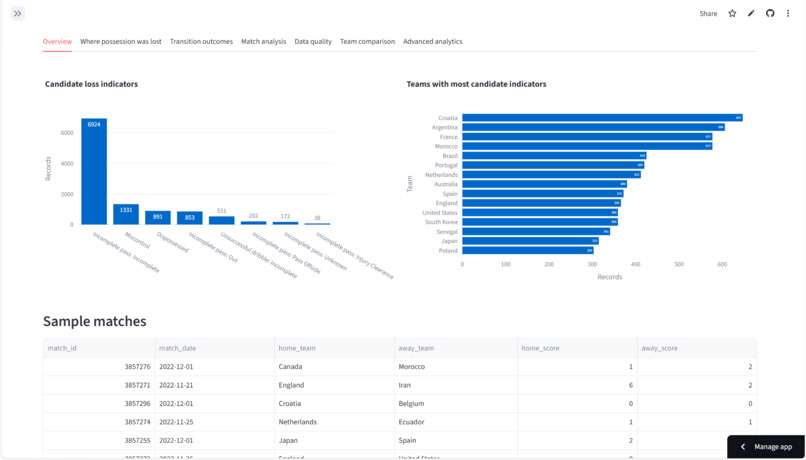Click the Unsuccessful dribble bar labeled 531
806x460 pixels.
coord(222,220)
